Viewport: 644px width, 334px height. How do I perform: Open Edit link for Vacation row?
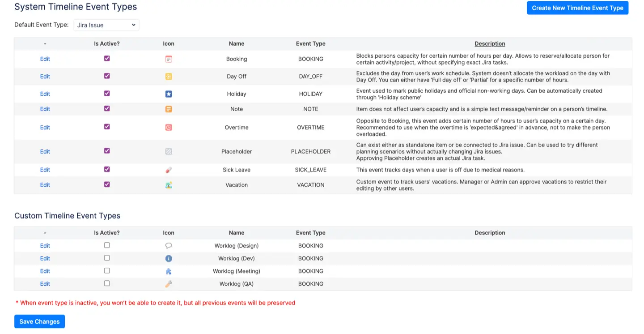point(45,185)
